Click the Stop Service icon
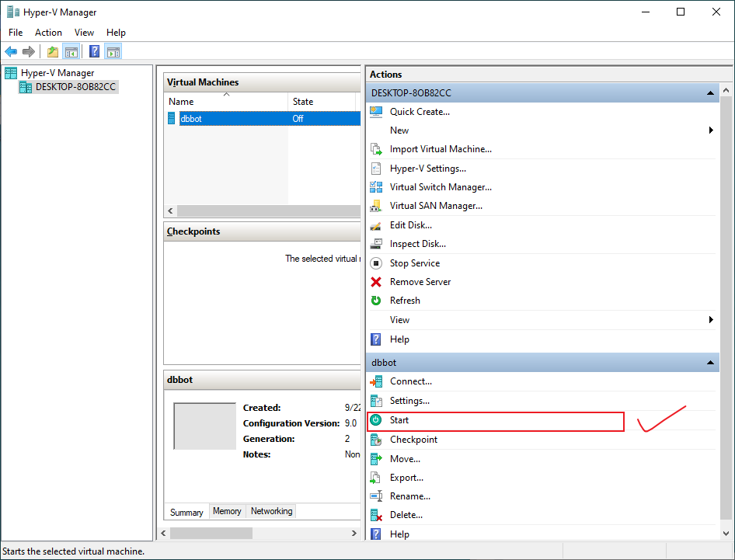 coord(376,263)
